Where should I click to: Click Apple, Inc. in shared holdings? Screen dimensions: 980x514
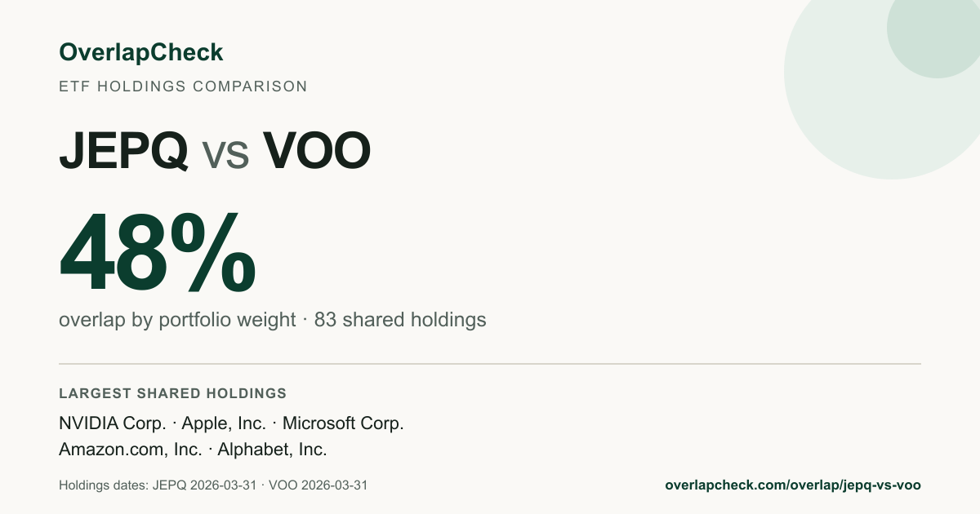tap(224, 423)
